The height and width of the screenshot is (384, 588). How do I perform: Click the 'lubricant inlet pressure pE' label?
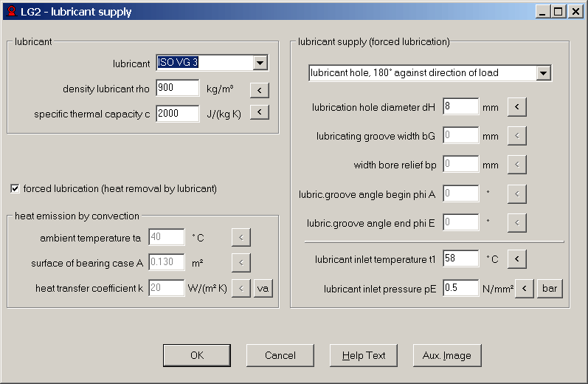[x=380, y=289]
